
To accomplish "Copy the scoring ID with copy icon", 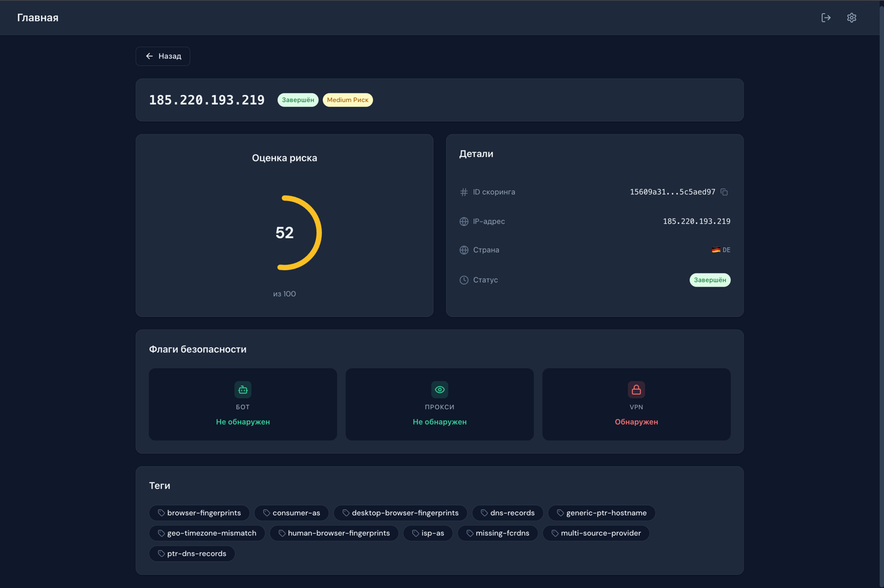I will point(724,192).
